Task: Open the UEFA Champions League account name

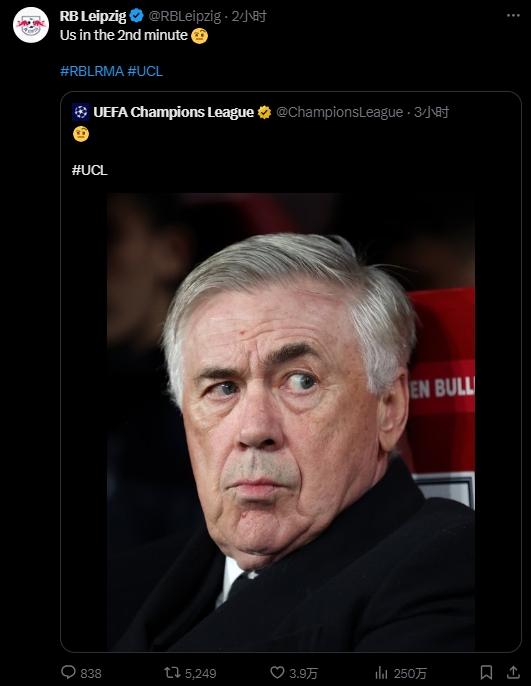Action: point(174,112)
